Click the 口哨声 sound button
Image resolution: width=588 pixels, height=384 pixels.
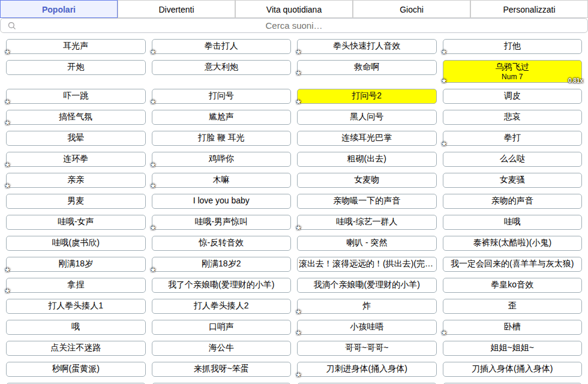pyautogui.click(x=221, y=327)
